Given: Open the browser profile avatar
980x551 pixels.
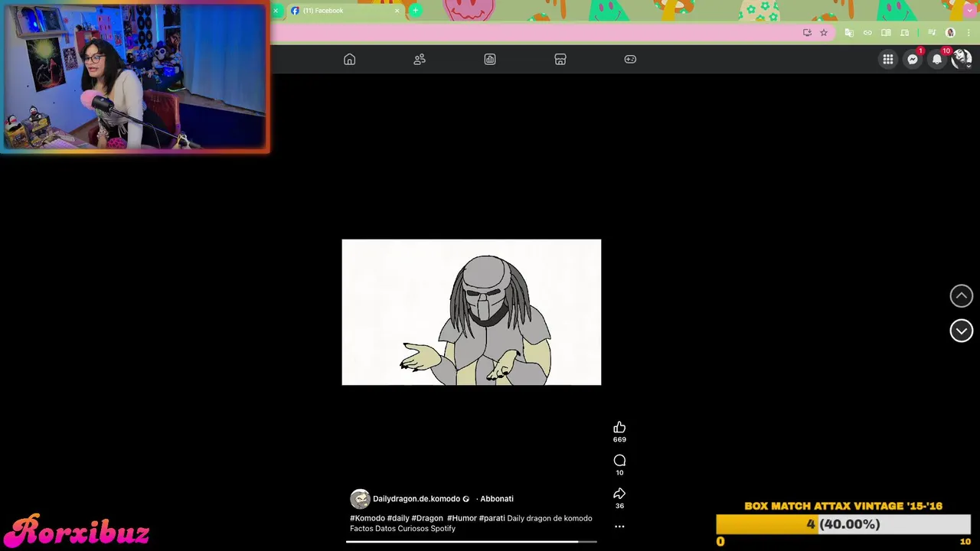Looking at the screenshot, I should 950,33.
